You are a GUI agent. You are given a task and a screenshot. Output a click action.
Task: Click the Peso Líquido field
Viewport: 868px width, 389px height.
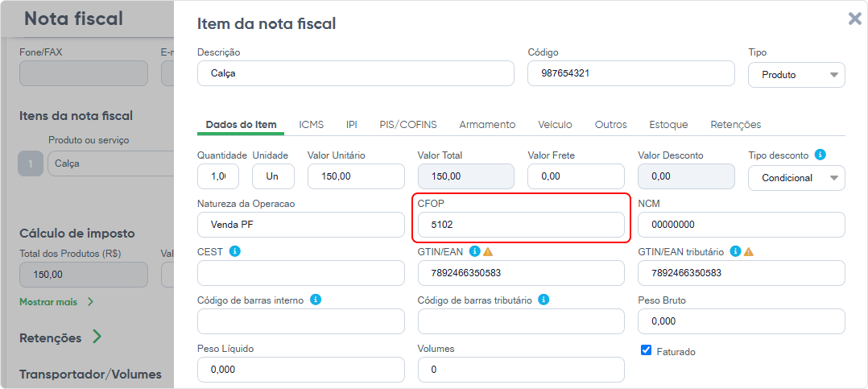(300, 369)
